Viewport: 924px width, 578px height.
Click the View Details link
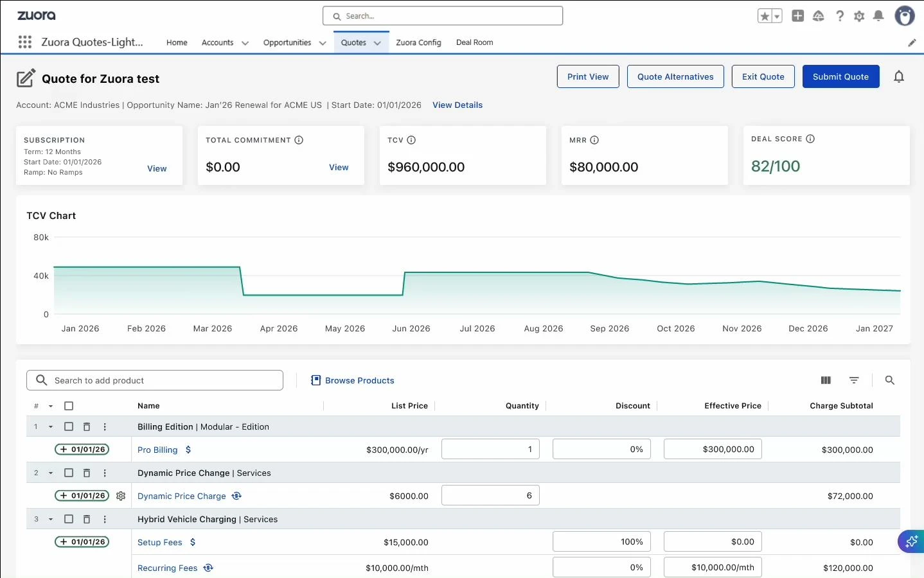pos(458,105)
